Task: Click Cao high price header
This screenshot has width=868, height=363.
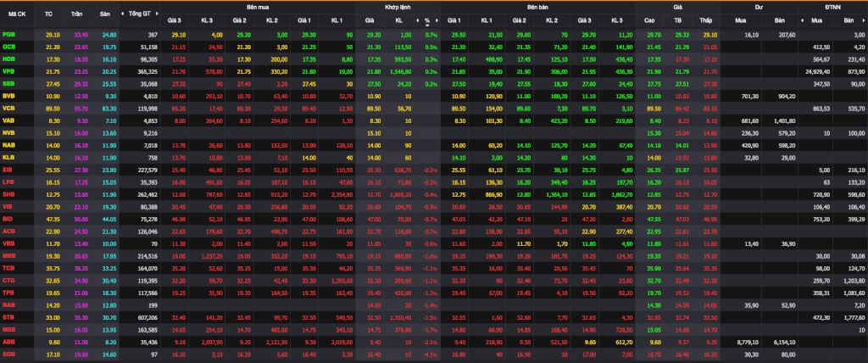Action: 649,20
